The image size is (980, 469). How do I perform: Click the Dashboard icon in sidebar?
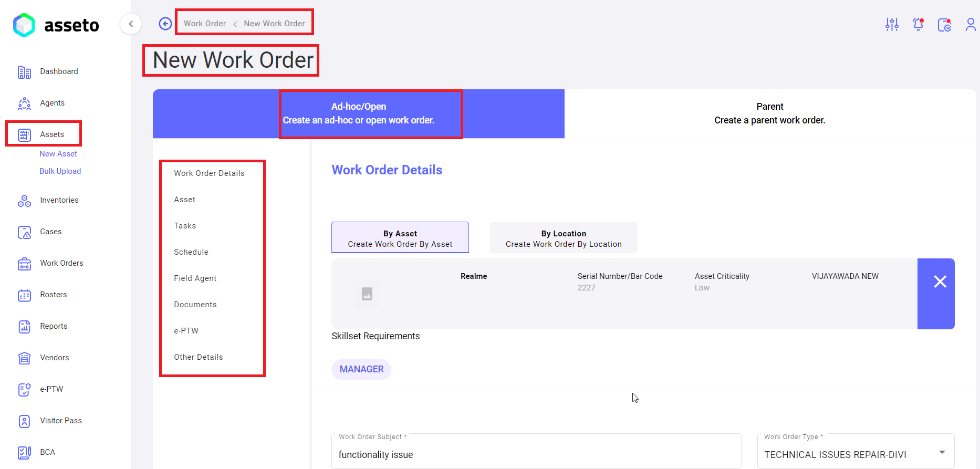point(24,72)
